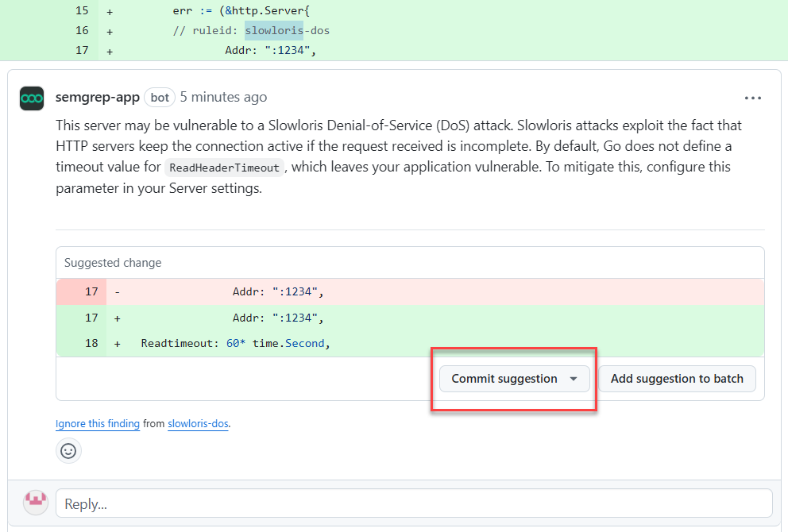
Task: Click the highlighted slowloris text
Action: pos(273,30)
